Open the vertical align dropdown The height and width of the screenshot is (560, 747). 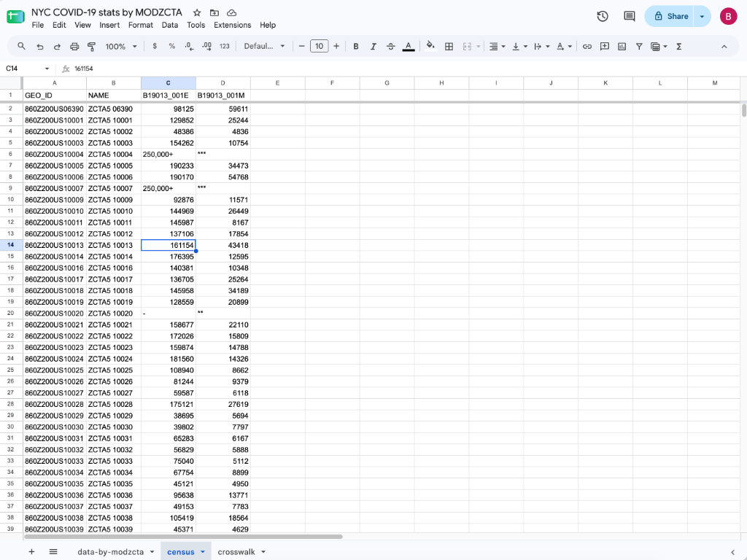tap(519, 46)
